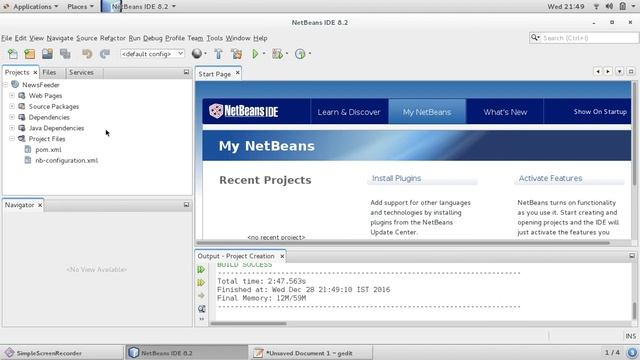640x360 pixels.
Task: Select pom.xml in Project Files
Action: (48, 149)
